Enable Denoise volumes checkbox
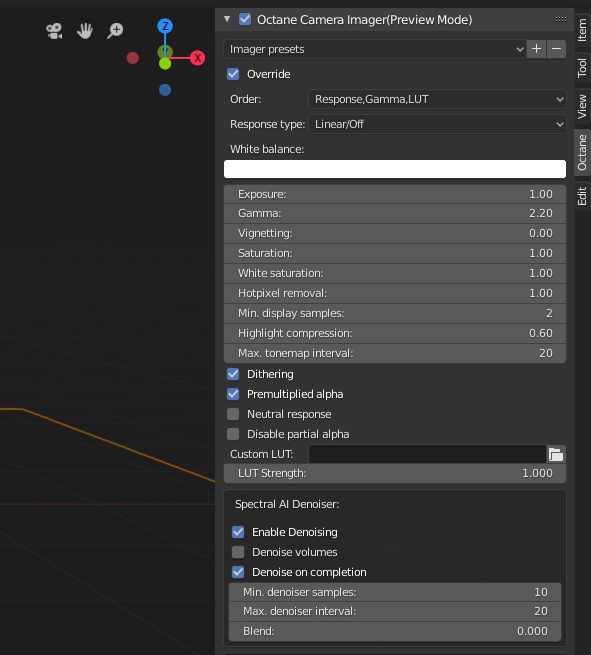591x655 pixels. (238, 552)
